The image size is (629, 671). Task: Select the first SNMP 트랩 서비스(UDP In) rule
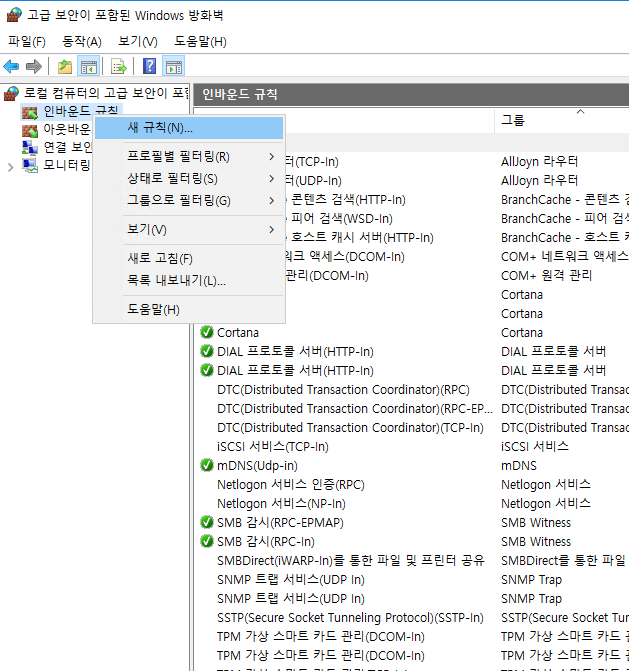(291, 579)
